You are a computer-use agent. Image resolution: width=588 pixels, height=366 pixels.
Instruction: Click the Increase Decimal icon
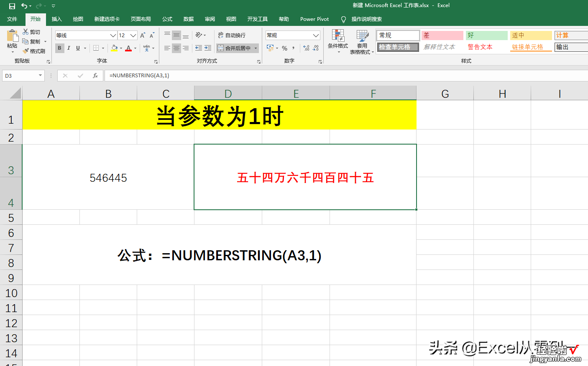[x=306, y=48]
